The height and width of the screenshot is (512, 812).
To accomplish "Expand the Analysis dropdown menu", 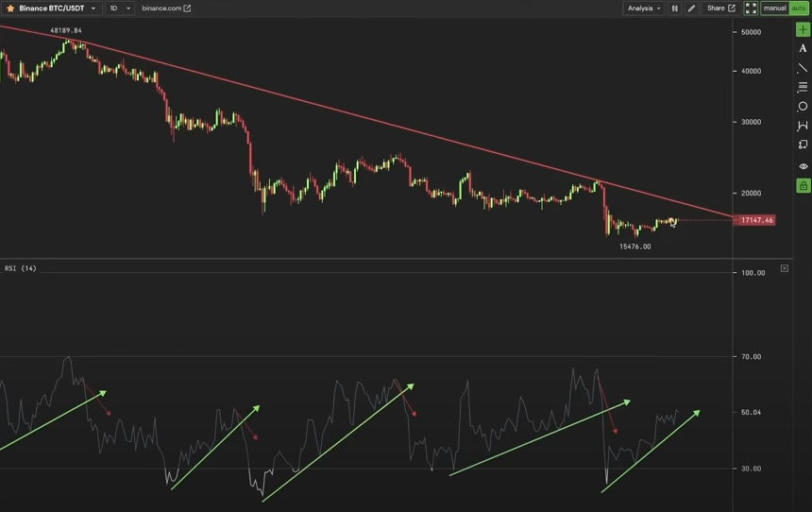I will (x=644, y=9).
